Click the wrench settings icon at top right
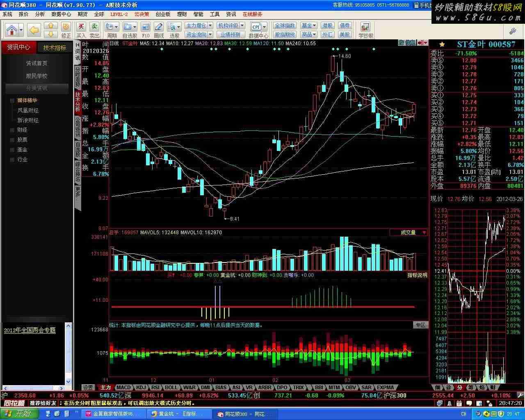The width and height of the screenshot is (525, 420). (513, 31)
